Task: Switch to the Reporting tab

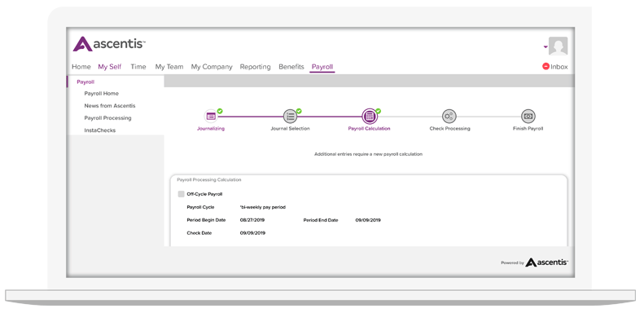Action: [256, 67]
